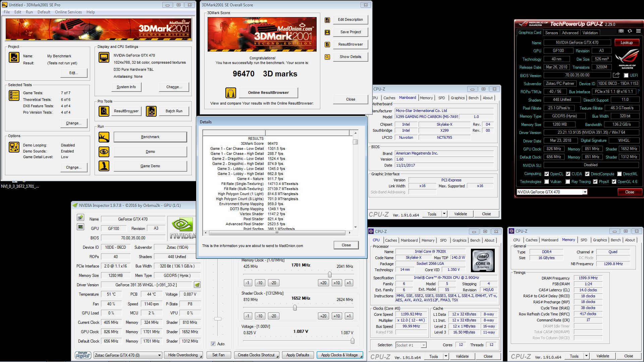The image size is (644, 362).
Task: Click the Bus Interface question mark in GPU-Z
Action: 638,91
